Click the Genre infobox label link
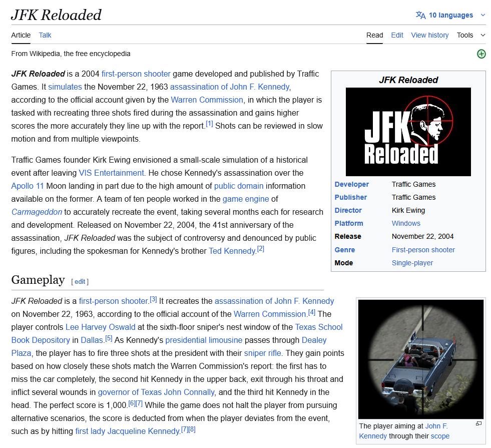Image resolution: width=491 pixels, height=448 pixels. pyautogui.click(x=344, y=250)
